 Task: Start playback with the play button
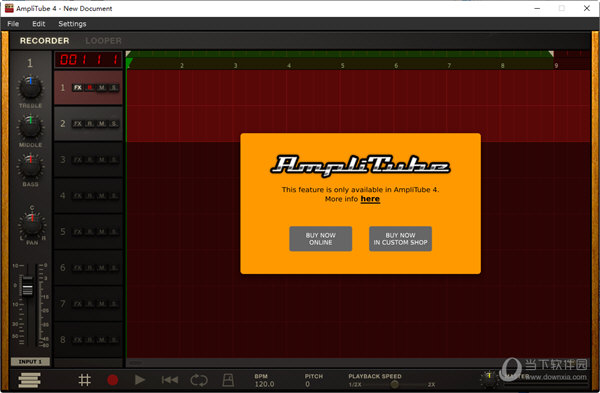point(140,380)
